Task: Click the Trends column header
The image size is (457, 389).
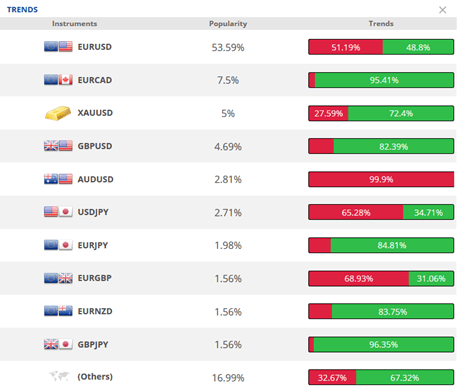Action: click(381, 24)
